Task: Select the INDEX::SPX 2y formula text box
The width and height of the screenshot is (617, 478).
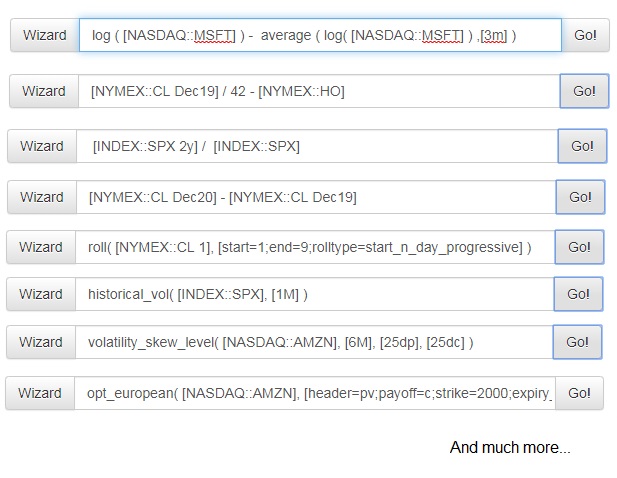Action: 317,146
